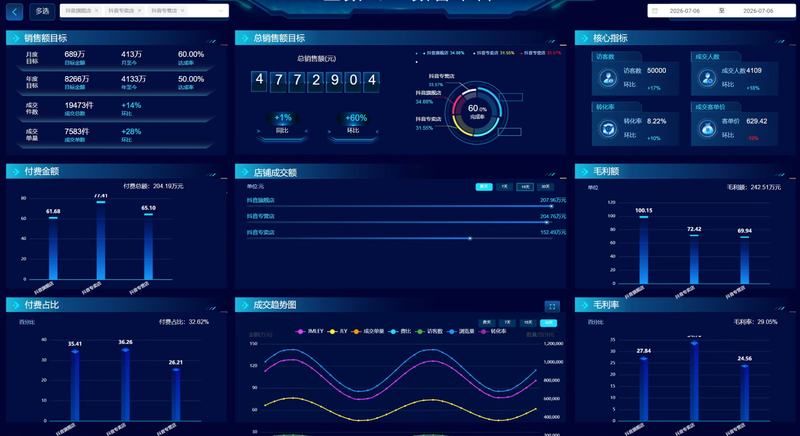Remove the first store tag with its x
The width and height of the screenshot is (800, 436).
point(96,11)
